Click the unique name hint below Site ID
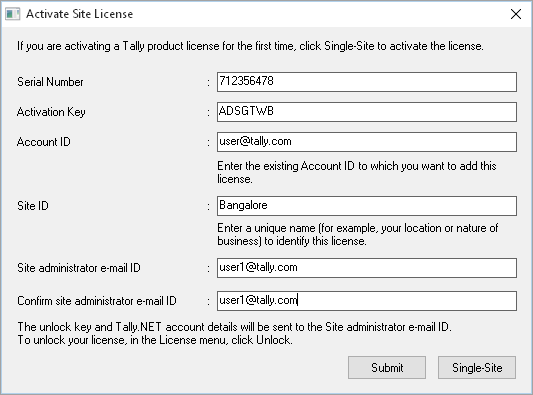Image resolution: width=533 pixels, height=395 pixels. (358, 234)
